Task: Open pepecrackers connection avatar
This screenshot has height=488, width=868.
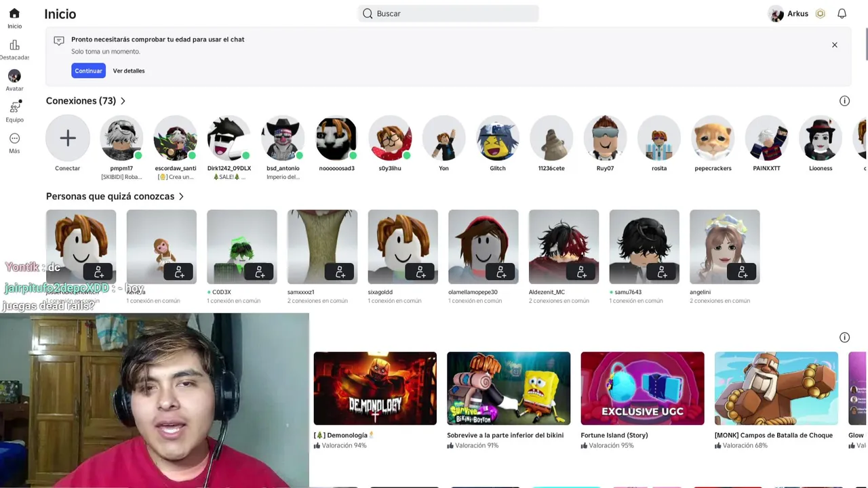Action: [713, 138]
